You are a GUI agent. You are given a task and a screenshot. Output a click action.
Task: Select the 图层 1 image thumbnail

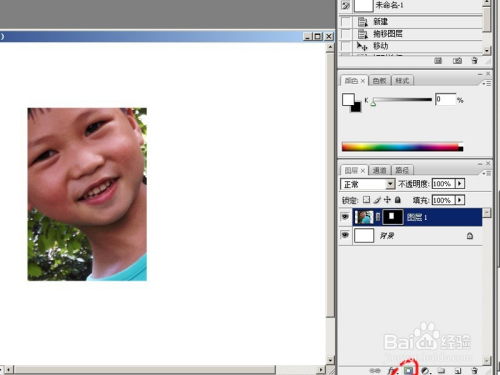(x=364, y=217)
